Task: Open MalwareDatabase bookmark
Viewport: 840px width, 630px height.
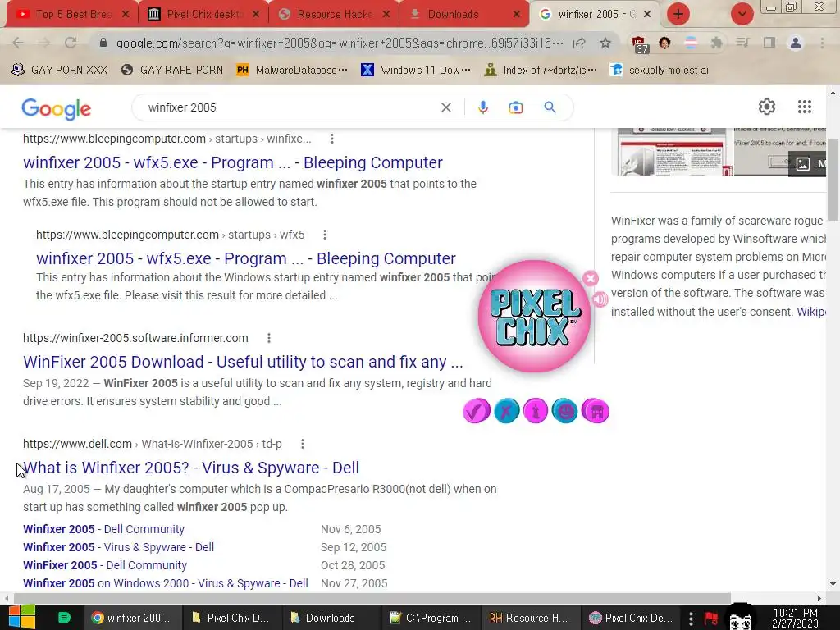Action: tap(293, 71)
